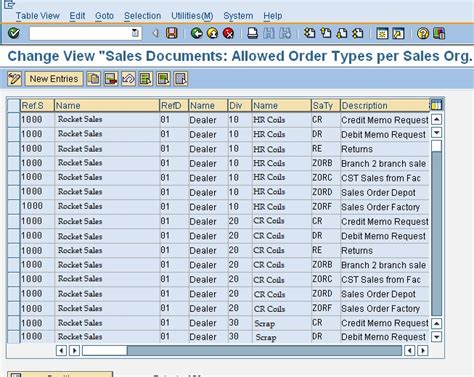Screen dimensions: 474x377
Task: Click the scroll-down arrow under the top scroll-up arrow
Action: [x=436, y=133]
